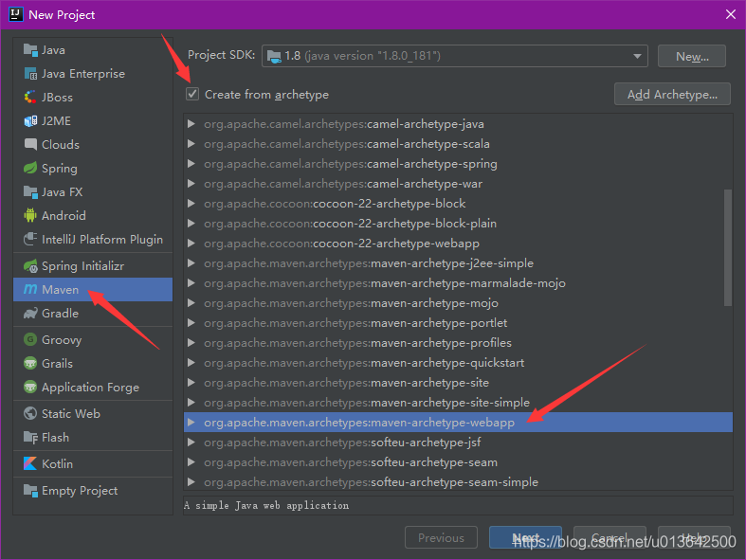
Task: Click the archetype list scrollbar thumb
Action: point(727,247)
